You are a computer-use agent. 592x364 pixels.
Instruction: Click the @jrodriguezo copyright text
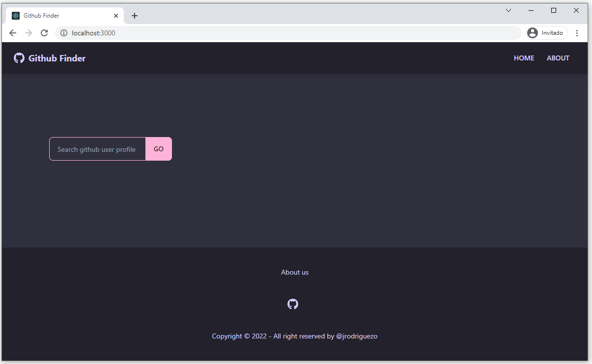pos(357,336)
